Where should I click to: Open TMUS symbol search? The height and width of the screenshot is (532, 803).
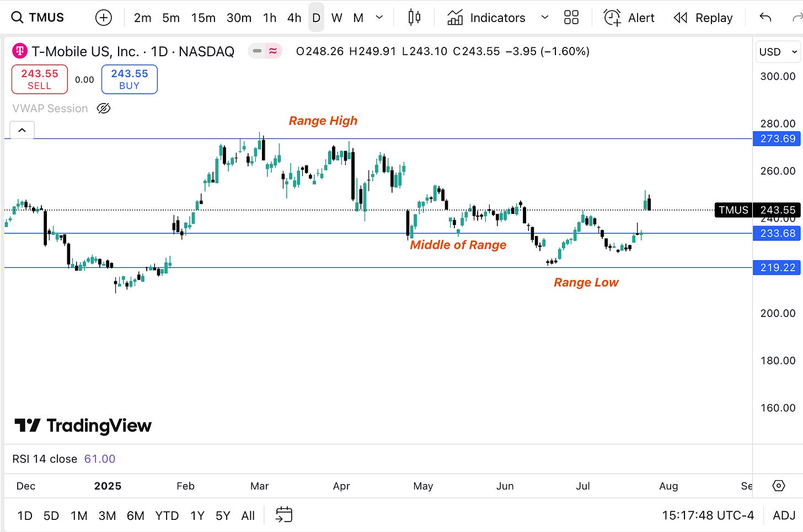[x=38, y=18]
